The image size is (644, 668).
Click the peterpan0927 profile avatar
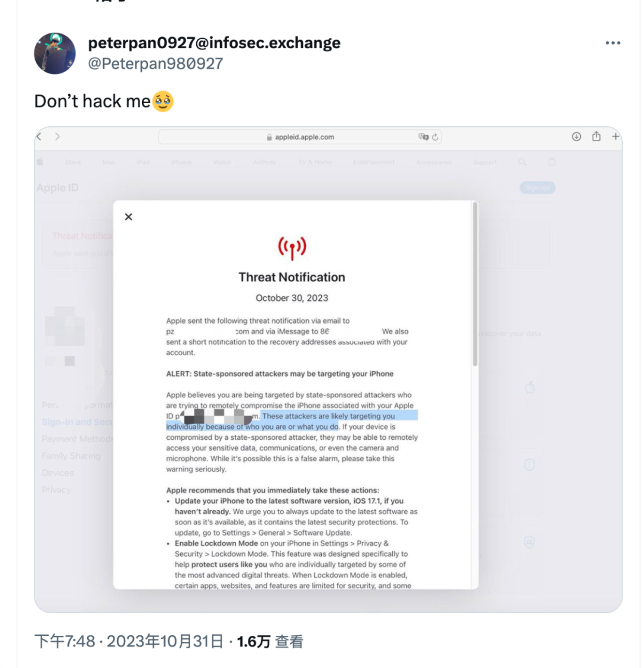54,54
